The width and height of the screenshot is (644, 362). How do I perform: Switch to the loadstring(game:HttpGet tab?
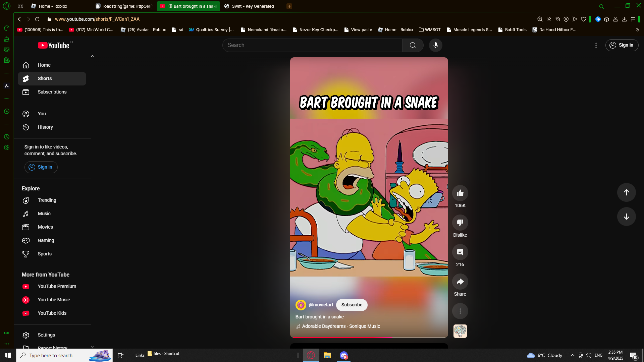coord(124,6)
